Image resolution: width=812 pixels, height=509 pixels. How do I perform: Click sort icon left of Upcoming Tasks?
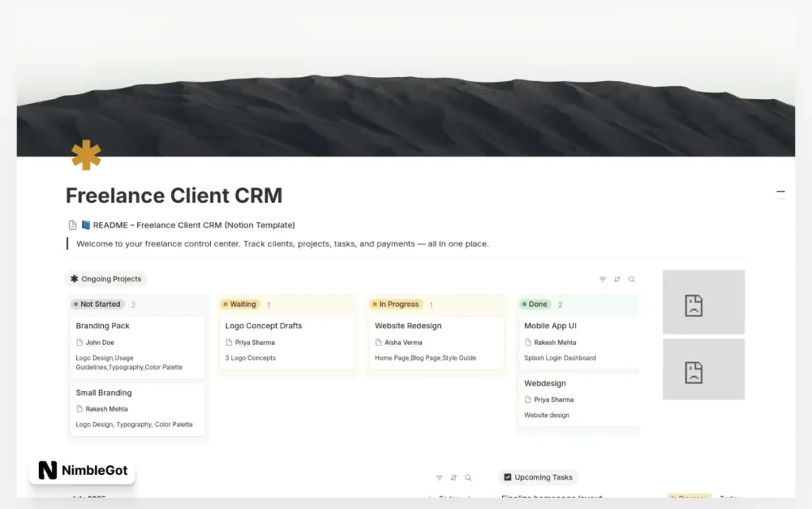click(x=454, y=477)
